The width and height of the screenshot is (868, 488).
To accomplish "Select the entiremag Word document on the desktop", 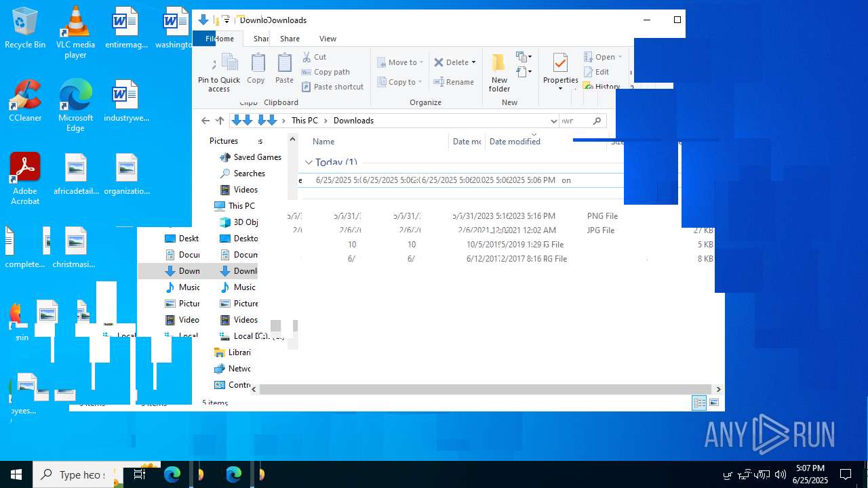I will pos(125,28).
